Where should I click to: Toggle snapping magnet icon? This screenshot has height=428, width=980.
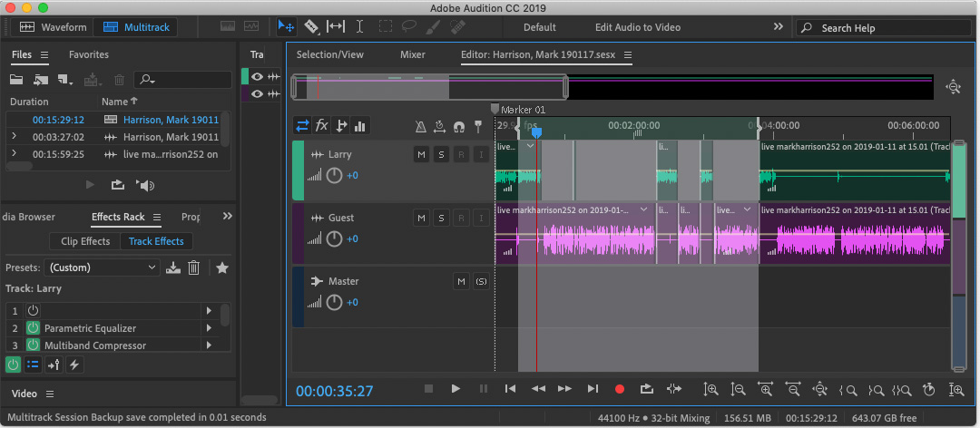point(459,127)
